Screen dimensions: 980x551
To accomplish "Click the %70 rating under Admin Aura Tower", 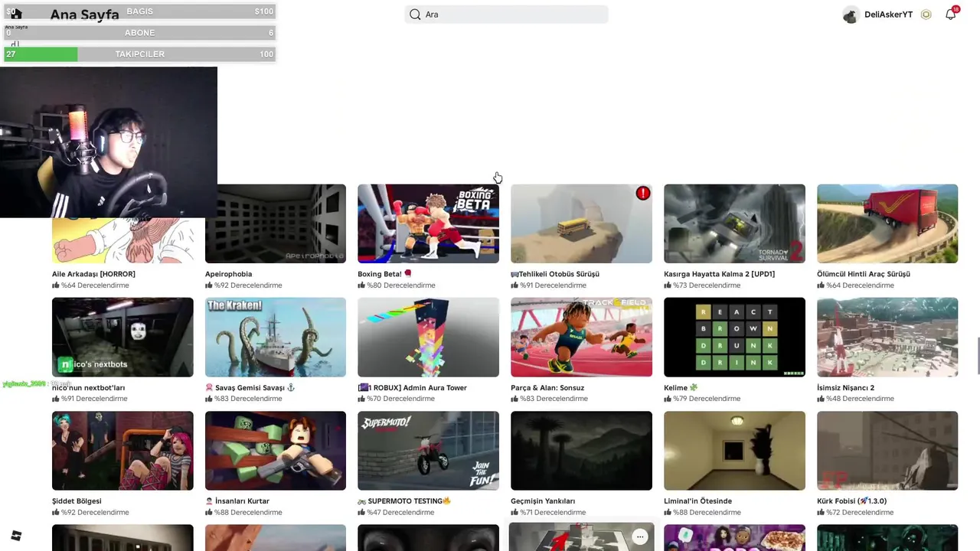I will [400, 399].
